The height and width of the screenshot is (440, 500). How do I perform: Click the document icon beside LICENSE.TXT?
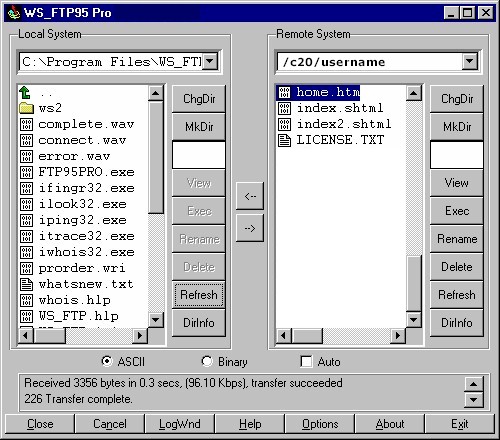(284, 140)
